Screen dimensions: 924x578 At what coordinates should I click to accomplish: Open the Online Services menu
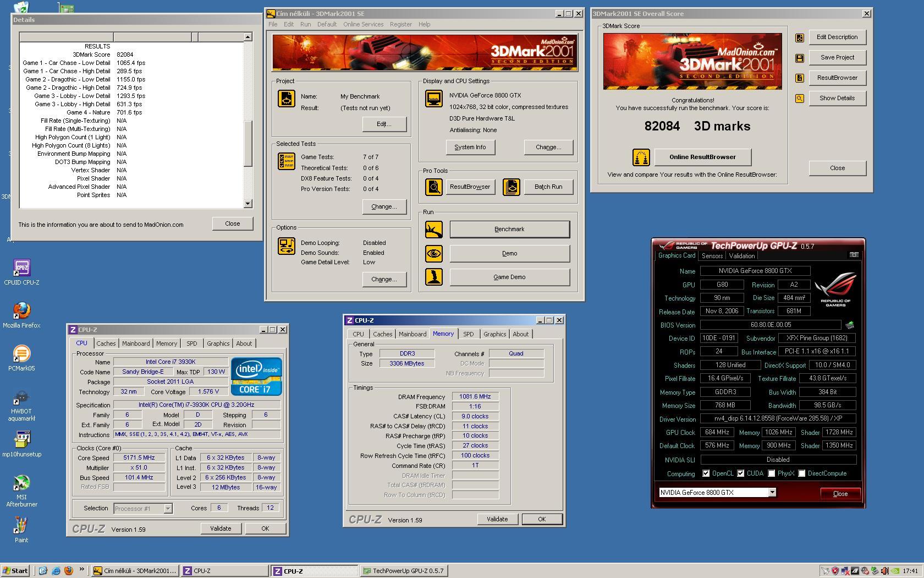coord(363,24)
